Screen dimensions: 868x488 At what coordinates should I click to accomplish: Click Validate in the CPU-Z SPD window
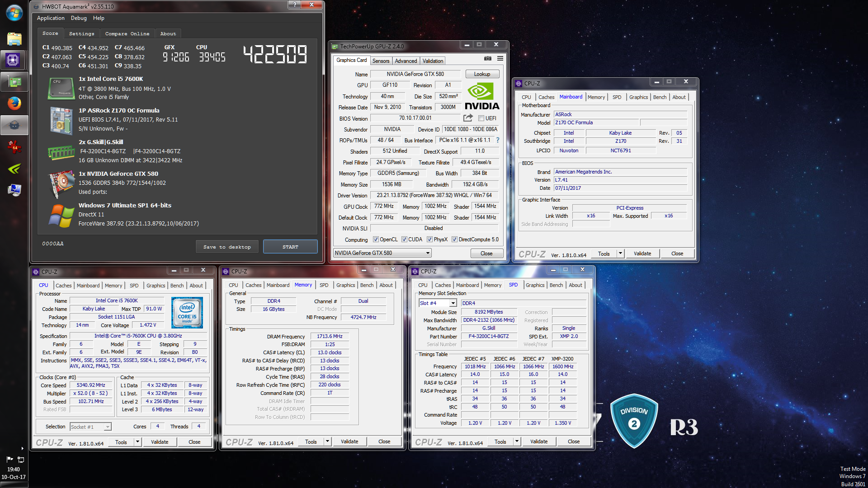point(539,441)
